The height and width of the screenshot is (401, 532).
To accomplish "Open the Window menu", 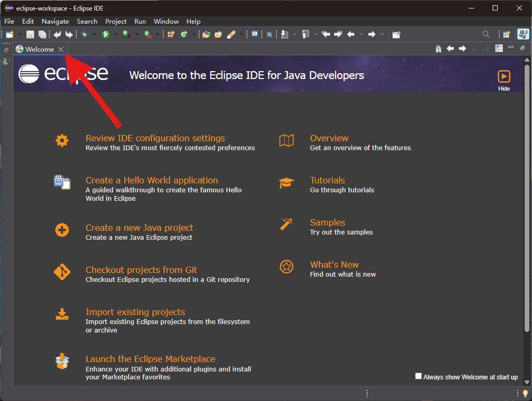I will coord(166,22).
